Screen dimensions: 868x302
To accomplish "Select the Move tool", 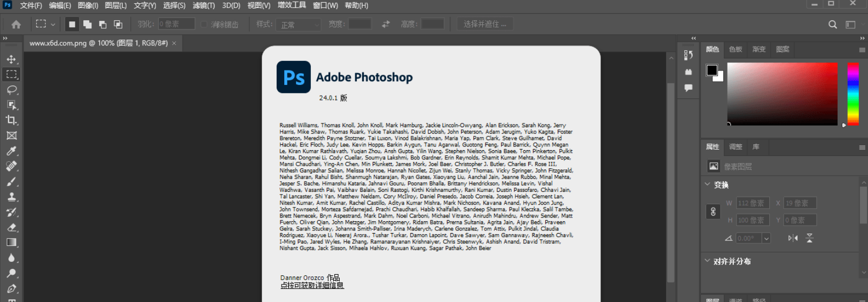I will click(x=11, y=59).
